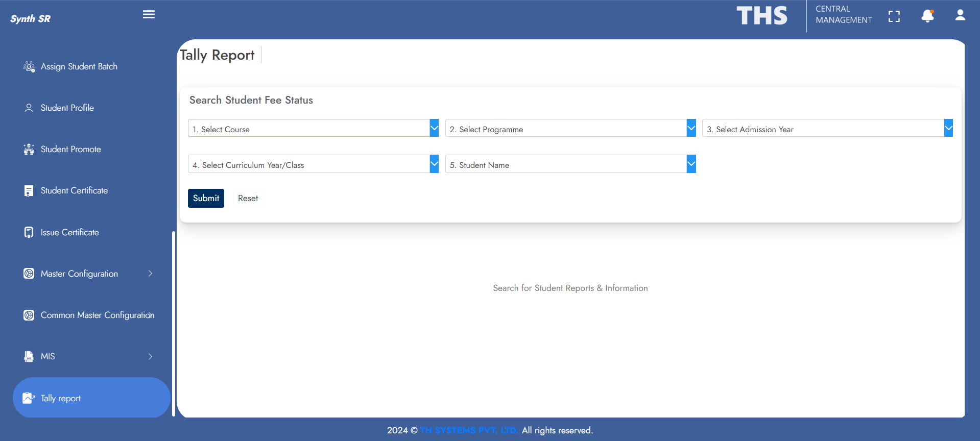The width and height of the screenshot is (980, 441).
Task: Click the hamburger menu icon
Action: [x=149, y=14]
